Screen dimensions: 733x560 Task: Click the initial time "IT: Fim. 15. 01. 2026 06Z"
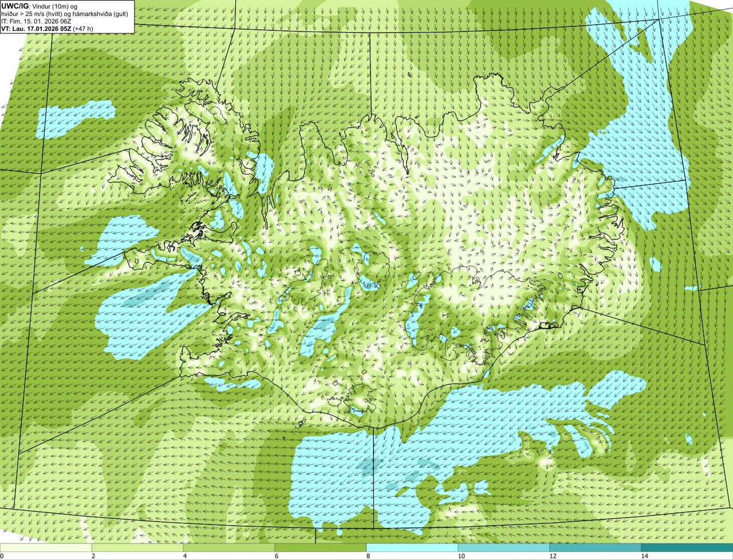pos(36,21)
